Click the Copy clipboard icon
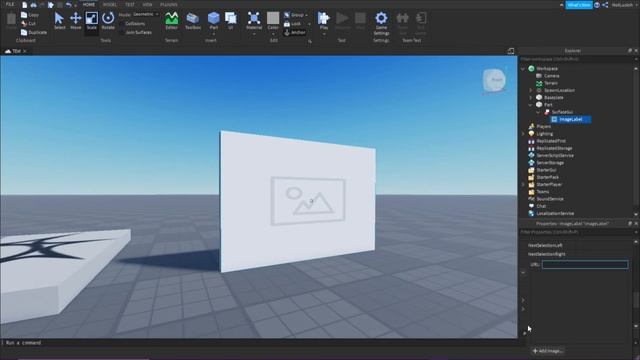This screenshot has height=360, width=640. (x=24, y=15)
